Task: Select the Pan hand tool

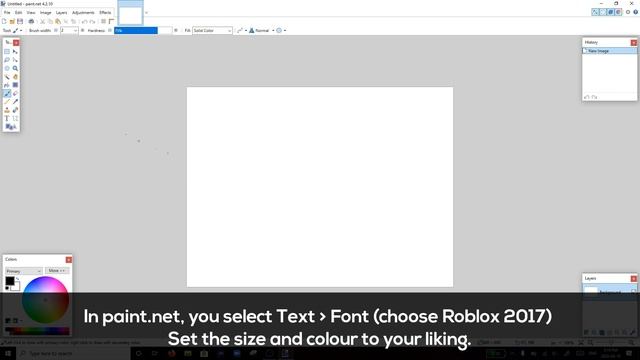Action: [15, 77]
